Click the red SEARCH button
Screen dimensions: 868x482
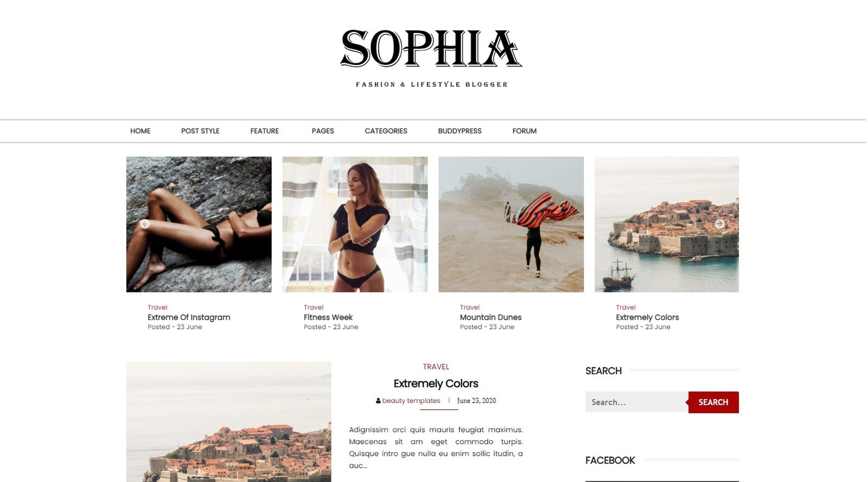(x=713, y=402)
